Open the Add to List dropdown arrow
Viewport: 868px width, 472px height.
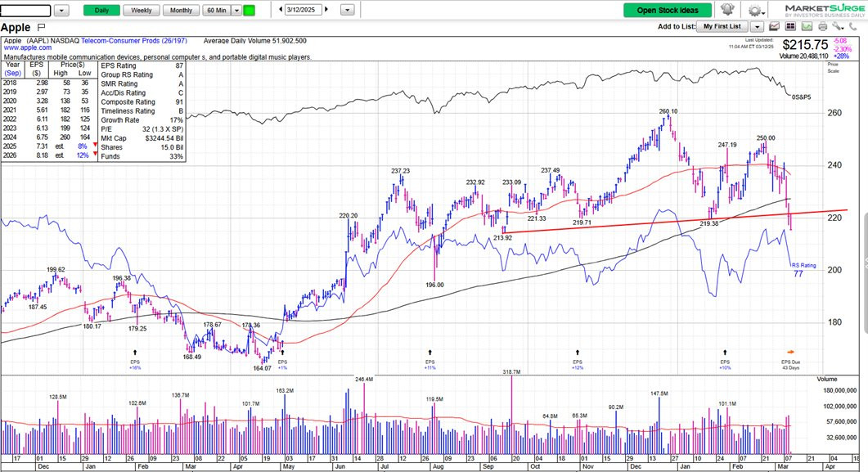(757, 26)
